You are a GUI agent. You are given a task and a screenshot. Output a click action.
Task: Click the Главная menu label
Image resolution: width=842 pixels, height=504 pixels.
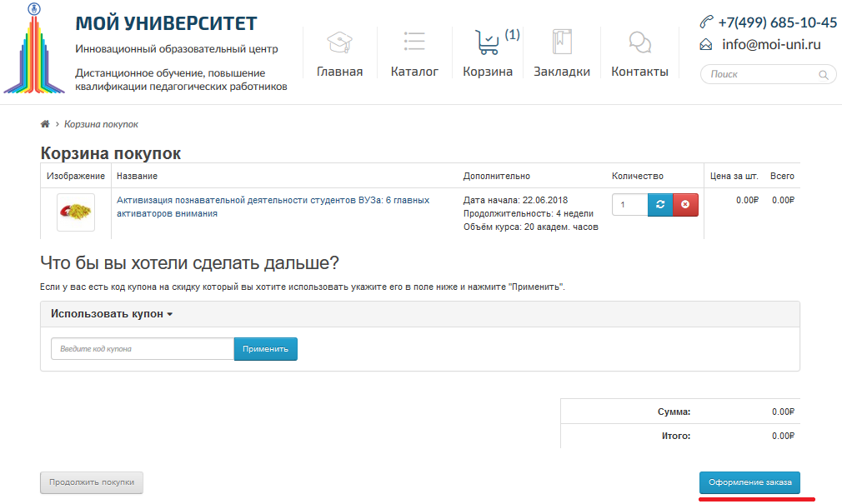point(339,72)
